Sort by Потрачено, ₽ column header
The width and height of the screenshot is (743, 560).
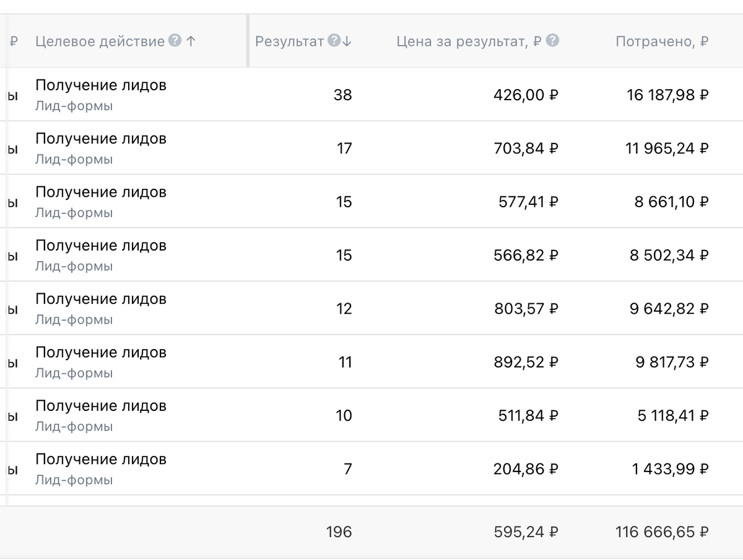(x=661, y=41)
